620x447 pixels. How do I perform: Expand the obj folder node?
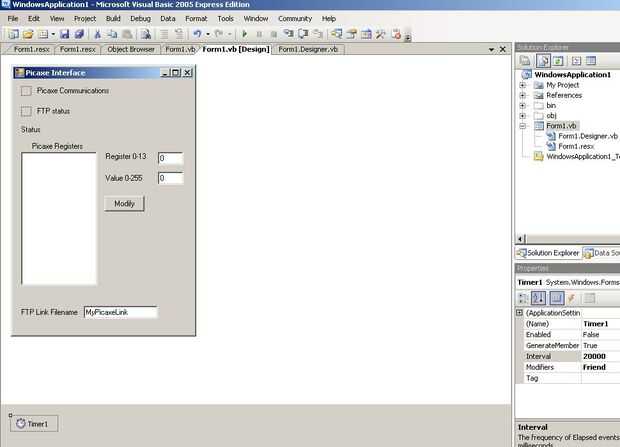[523, 116]
